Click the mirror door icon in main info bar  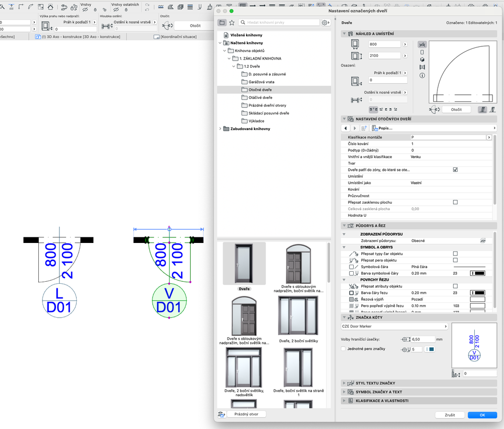coord(167,26)
